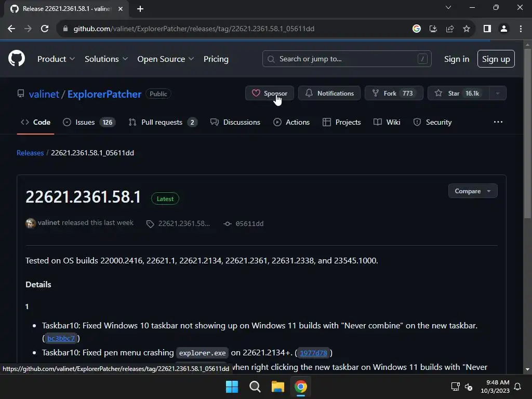Viewport: 532px width, 399px height.
Task: Close the Release 22621.2361.58.1 tab
Action: (x=121, y=9)
